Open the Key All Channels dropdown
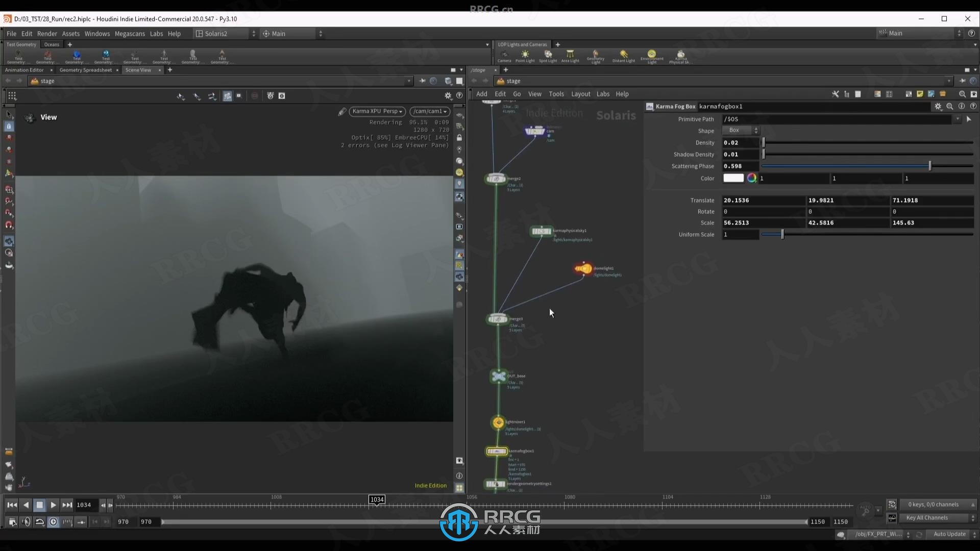The image size is (980, 551). coord(937,518)
